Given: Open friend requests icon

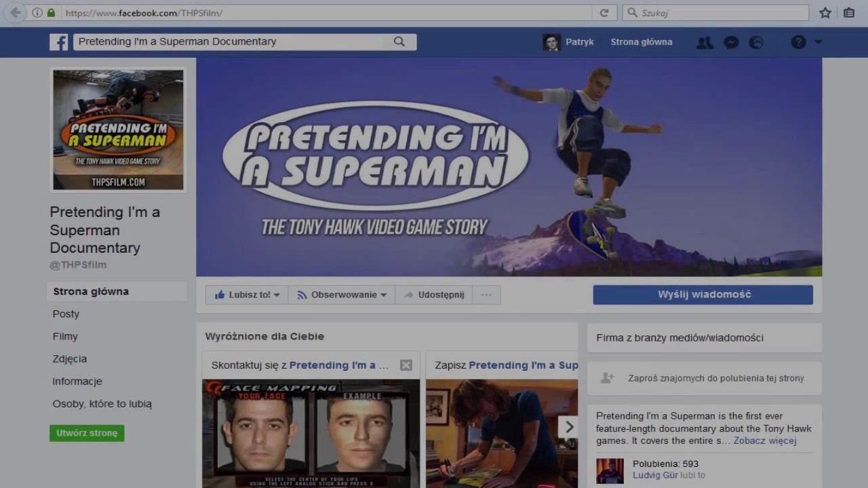Looking at the screenshot, I should (705, 42).
